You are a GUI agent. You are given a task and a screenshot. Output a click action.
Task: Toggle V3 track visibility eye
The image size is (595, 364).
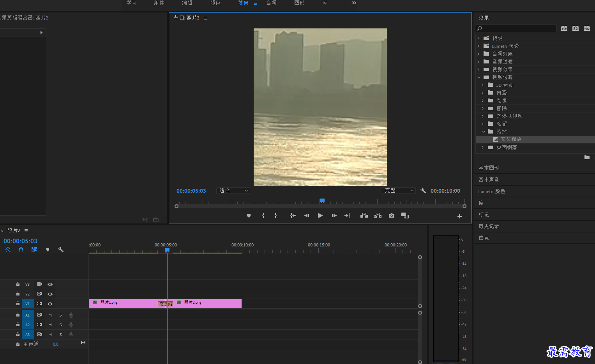click(50, 284)
